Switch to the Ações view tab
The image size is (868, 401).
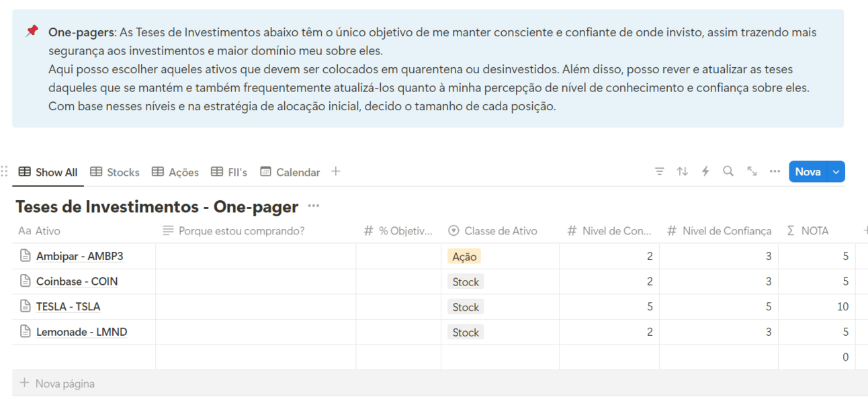175,172
